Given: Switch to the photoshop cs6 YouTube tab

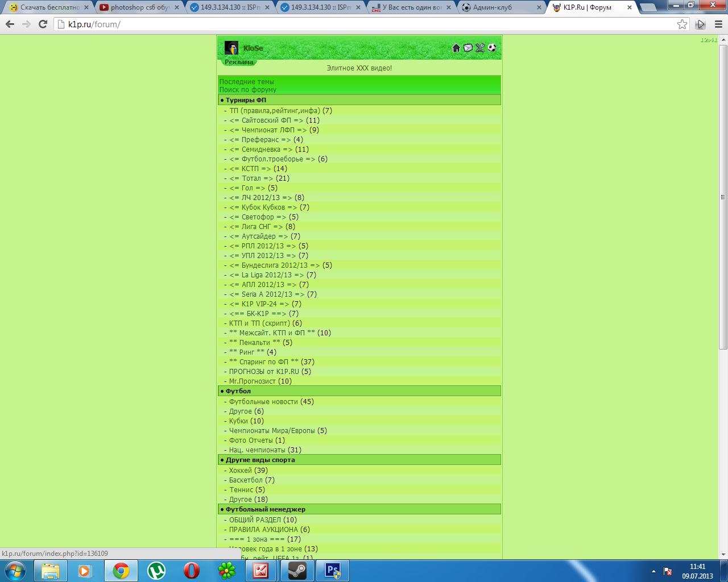Looking at the screenshot, I should (x=140, y=7).
